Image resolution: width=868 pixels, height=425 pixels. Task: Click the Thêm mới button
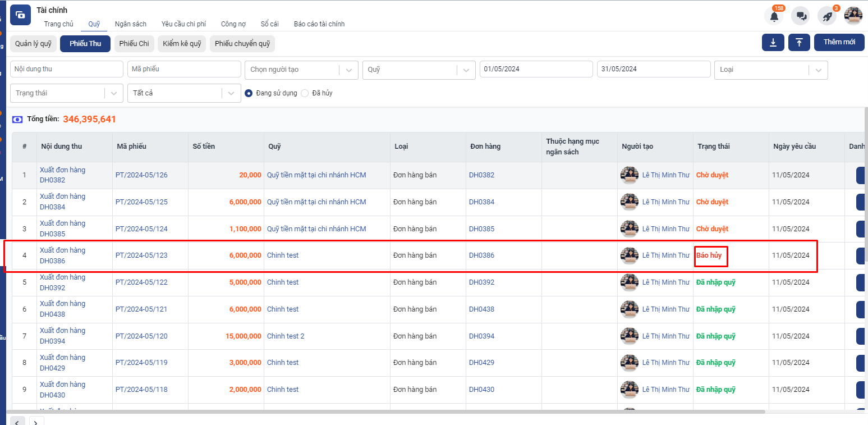[x=839, y=43]
